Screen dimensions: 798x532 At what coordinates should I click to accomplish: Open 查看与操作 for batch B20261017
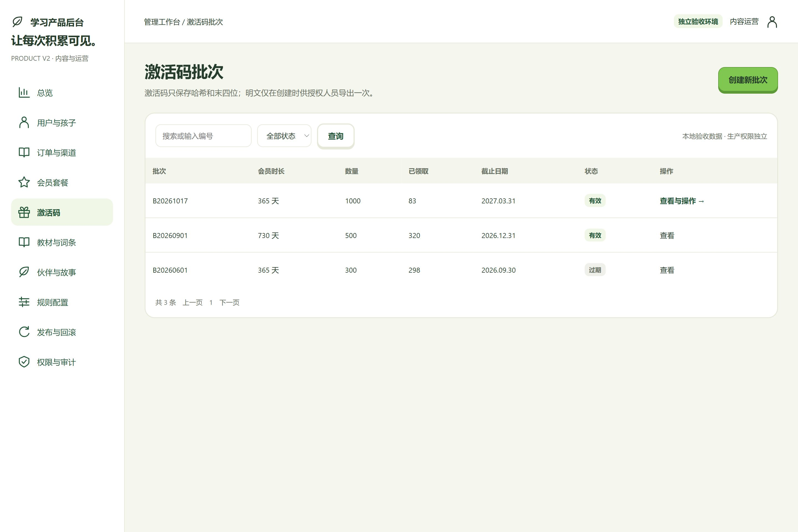point(682,201)
